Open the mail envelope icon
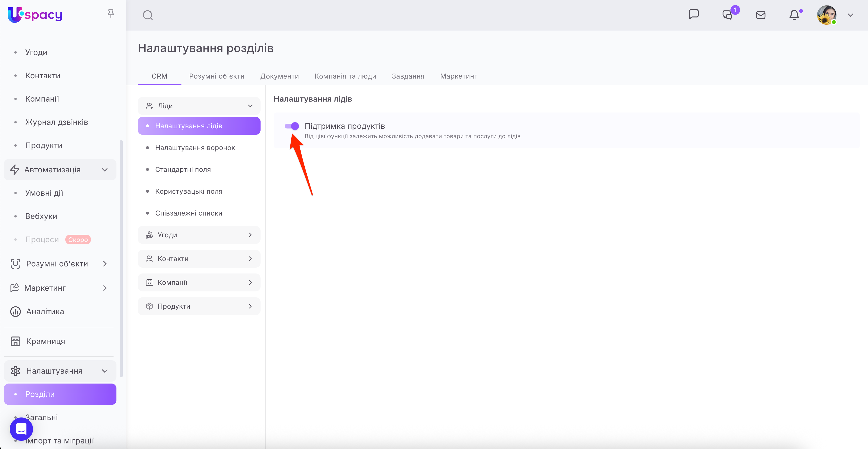The image size is (868, 449). tap(761, 15)
